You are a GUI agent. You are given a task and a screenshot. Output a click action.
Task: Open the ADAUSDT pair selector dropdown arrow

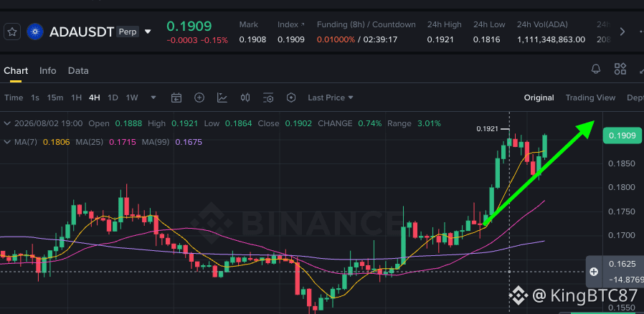click(148, 32)
